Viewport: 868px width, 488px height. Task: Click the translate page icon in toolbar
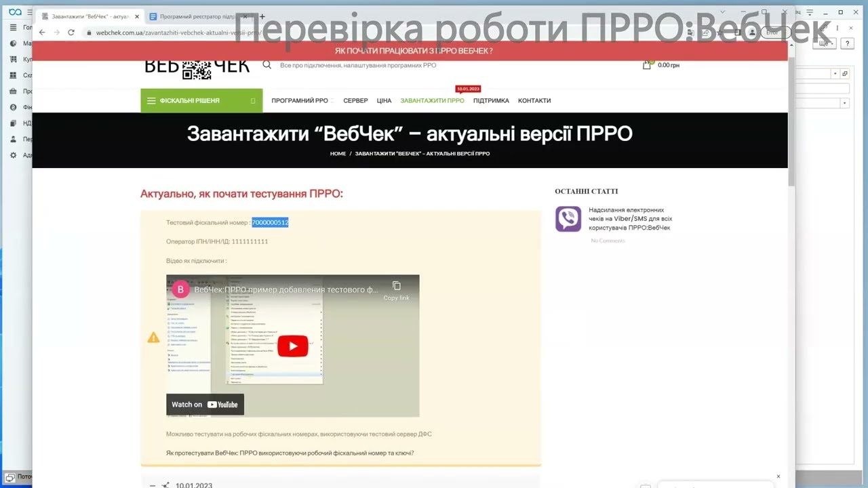pos(690,33)
